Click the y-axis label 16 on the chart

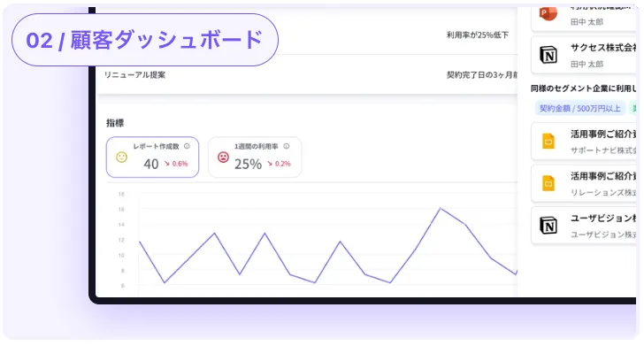(121, 210)
